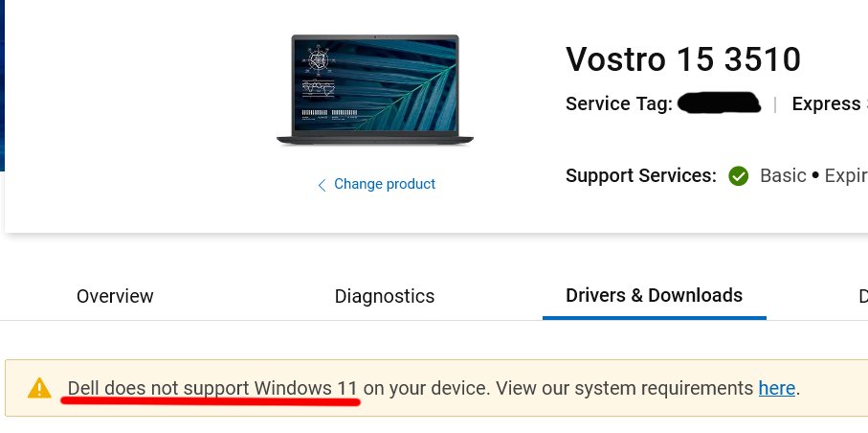
Task: Click the Basic support expiry text
Action: [x=813, y=175]
